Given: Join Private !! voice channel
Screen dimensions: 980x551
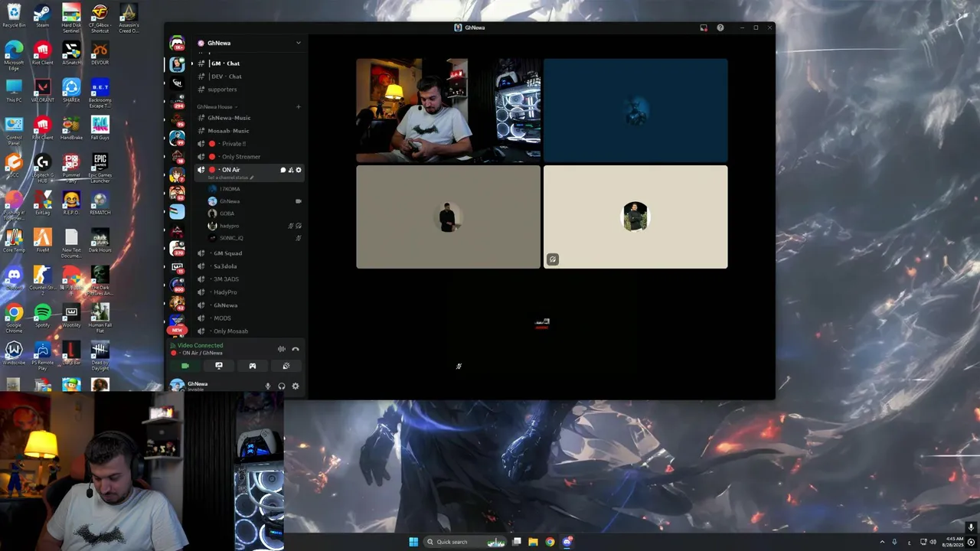Looking at the screenshot, I should point(249,144).
